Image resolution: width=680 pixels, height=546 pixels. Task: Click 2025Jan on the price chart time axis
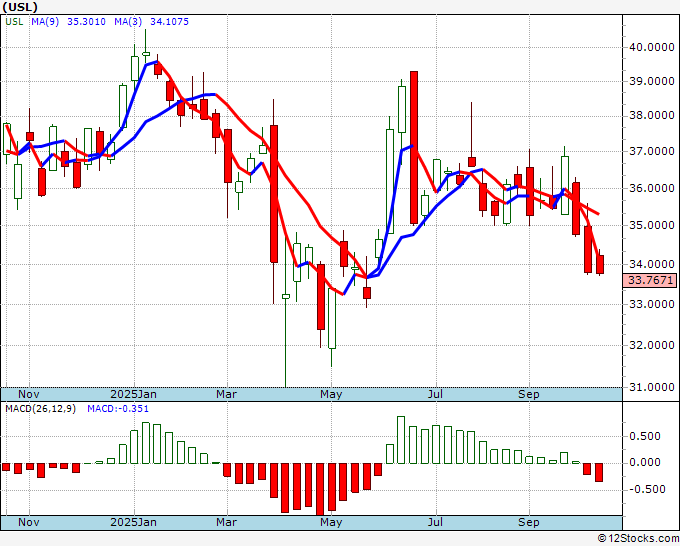(134, 394)
